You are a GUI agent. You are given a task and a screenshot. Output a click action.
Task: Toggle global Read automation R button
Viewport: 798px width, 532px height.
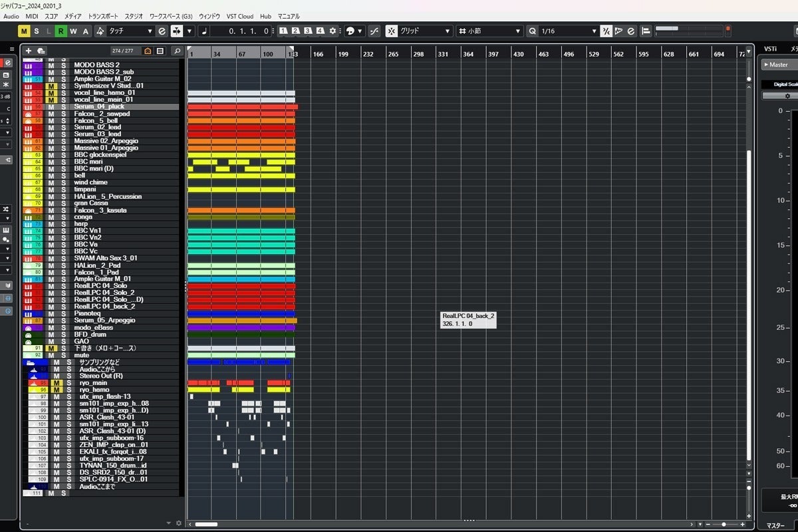61,31
